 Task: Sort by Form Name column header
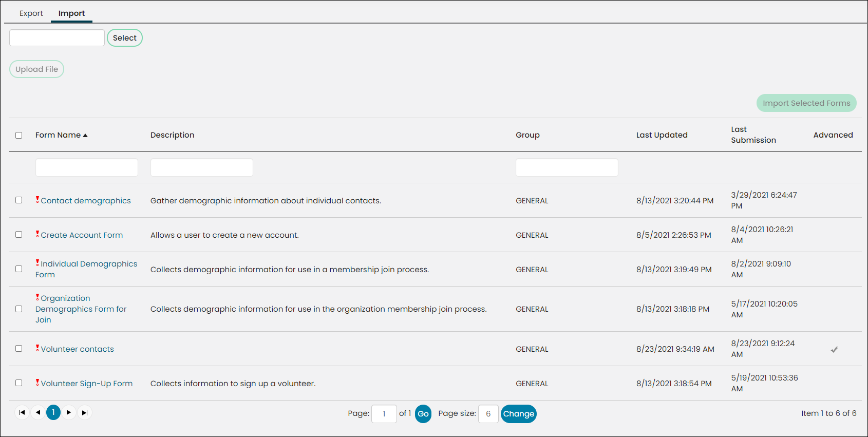click(x=58, y=135)
